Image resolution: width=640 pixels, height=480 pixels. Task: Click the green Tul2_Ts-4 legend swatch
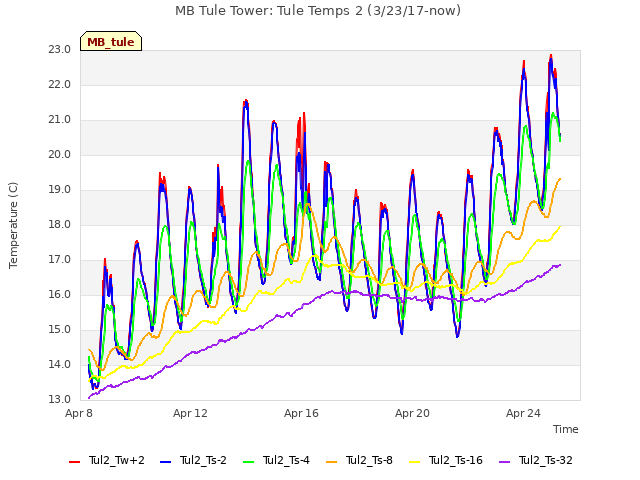[x=249, y=462]
